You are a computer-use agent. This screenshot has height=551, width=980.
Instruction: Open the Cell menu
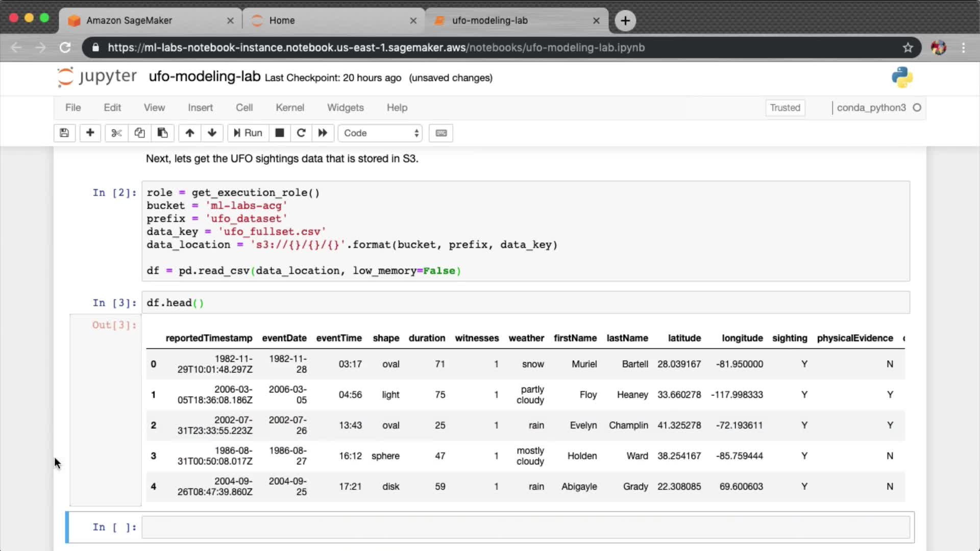[x=244, y=108]
